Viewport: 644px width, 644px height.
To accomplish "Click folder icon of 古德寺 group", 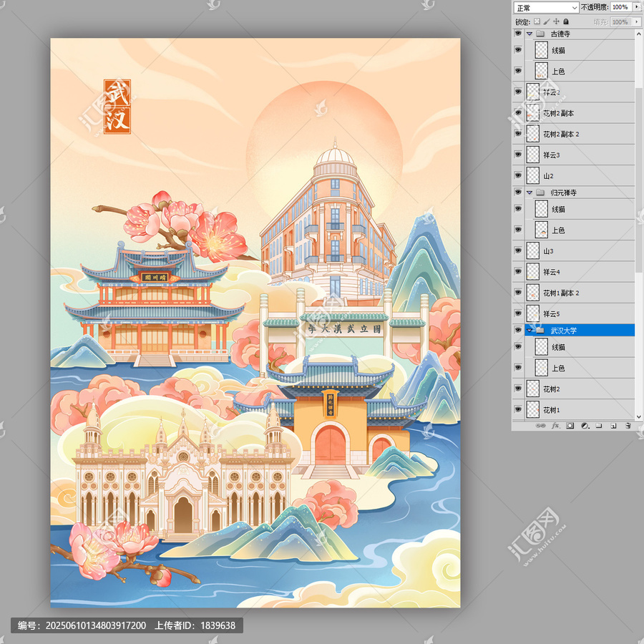I will (x=540, y=34).
